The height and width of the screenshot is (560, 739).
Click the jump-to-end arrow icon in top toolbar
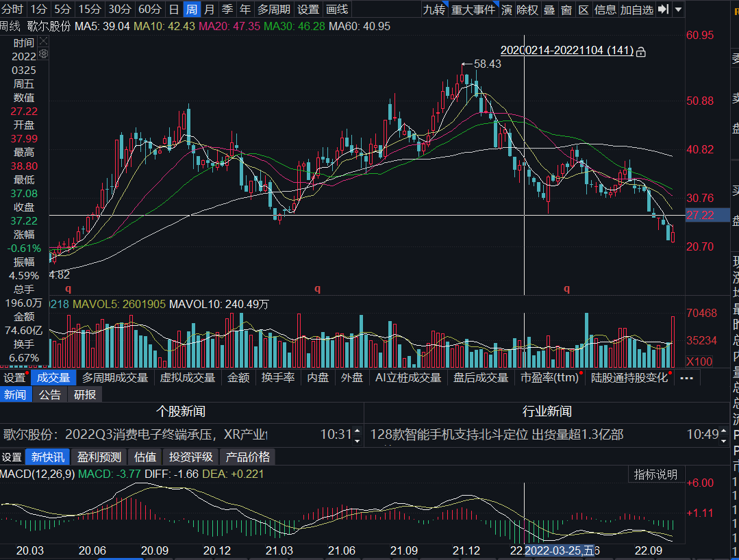tap(663, 9)
